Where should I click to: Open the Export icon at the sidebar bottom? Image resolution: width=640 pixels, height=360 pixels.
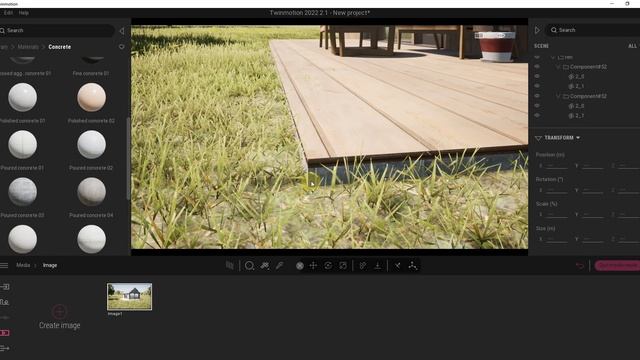pos(4,348)
